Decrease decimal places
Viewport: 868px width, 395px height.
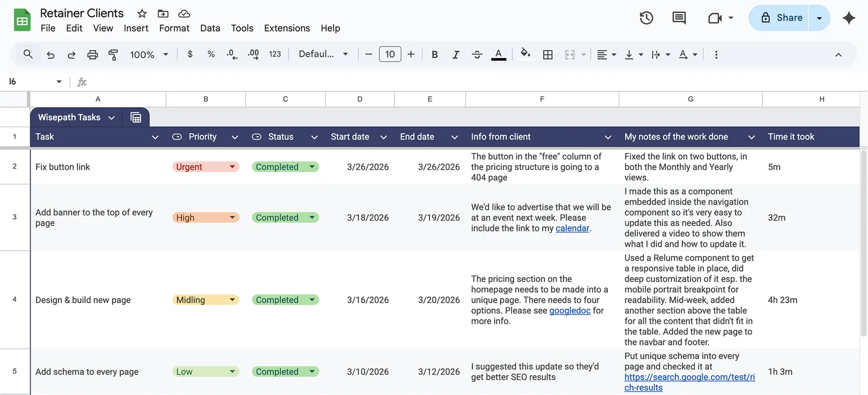click(x=232, y=54)
